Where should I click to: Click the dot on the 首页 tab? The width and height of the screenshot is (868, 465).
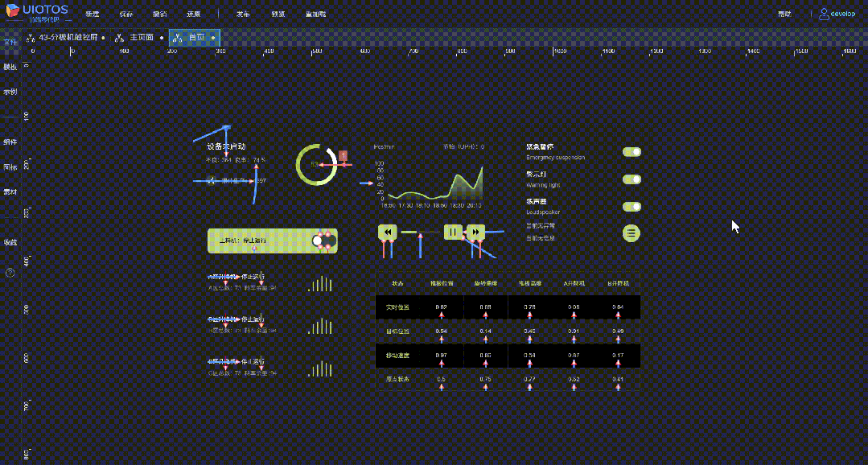click(213, 38)
